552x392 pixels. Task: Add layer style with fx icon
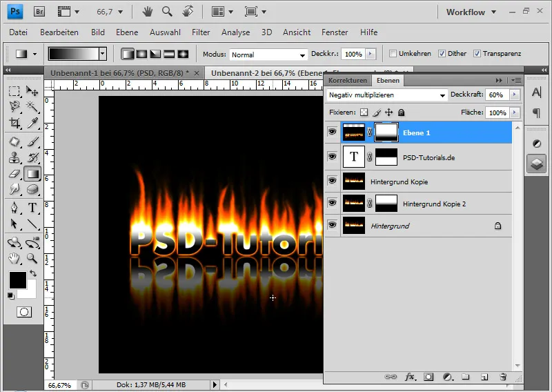click(x=409, y=377)
